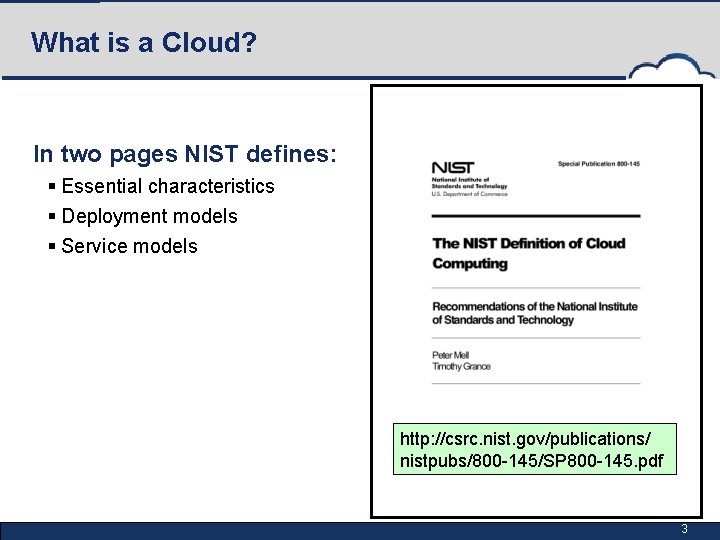Select the slide title 'What is a Cloud?'

(x=144, y=42)
